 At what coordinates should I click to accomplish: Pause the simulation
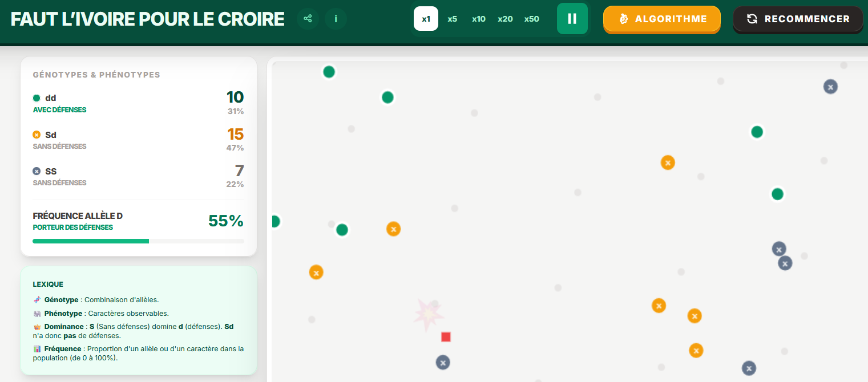[x=572, y=19]
